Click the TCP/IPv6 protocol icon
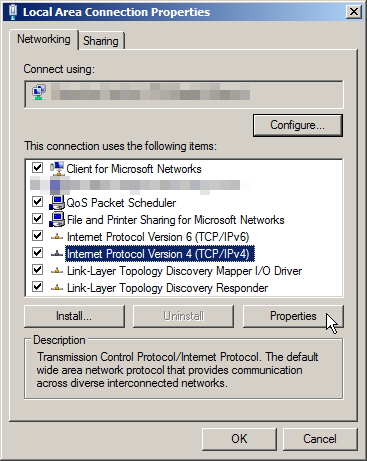This screenshot has height=461, width=367. click(x=57, y=237)
